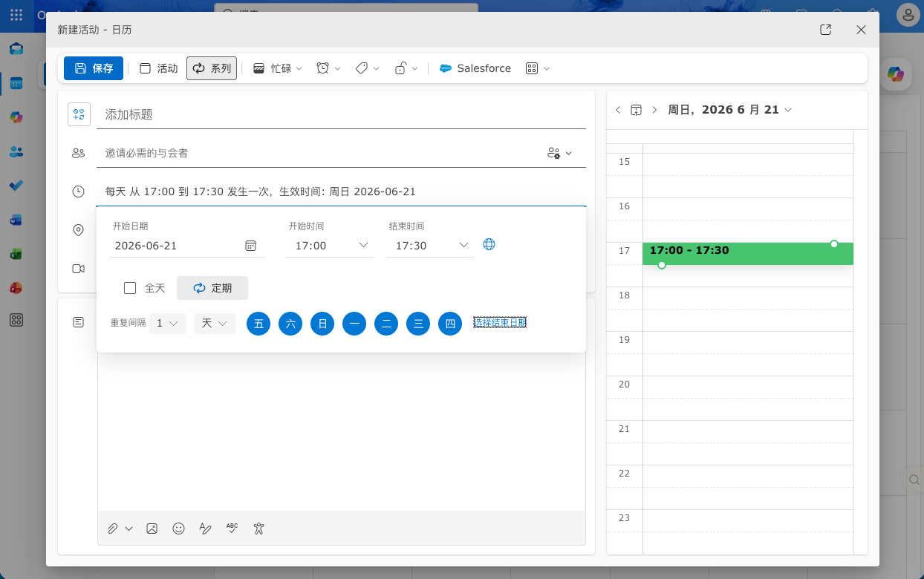Open Excel app in the left sidebar
Image resolution: width=924 pixels, height=579 pixels.
coord(16,254)
